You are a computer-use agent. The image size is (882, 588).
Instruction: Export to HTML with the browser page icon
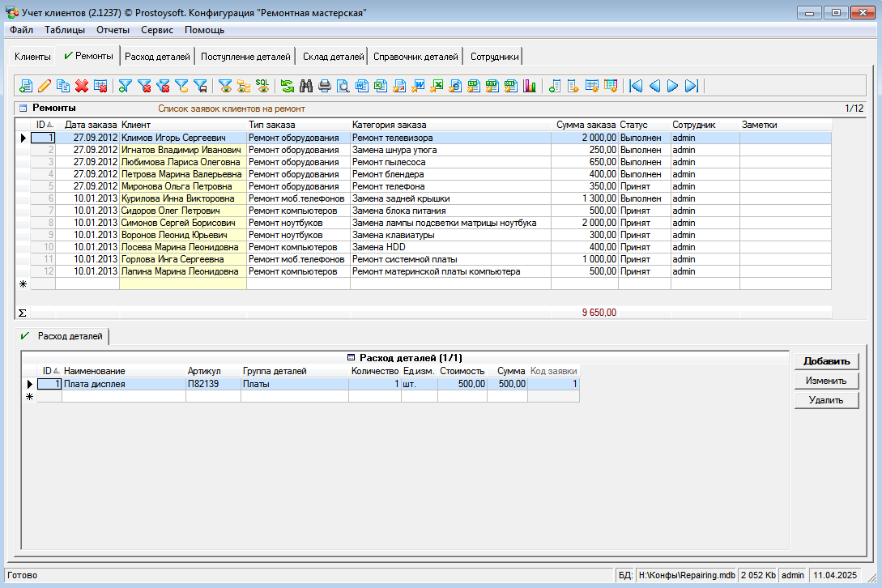pyautogui.click(x=455, y=86)
